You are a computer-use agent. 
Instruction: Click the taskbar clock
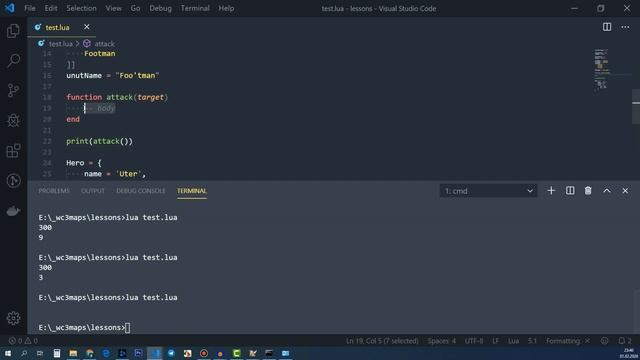pos(629,353)
